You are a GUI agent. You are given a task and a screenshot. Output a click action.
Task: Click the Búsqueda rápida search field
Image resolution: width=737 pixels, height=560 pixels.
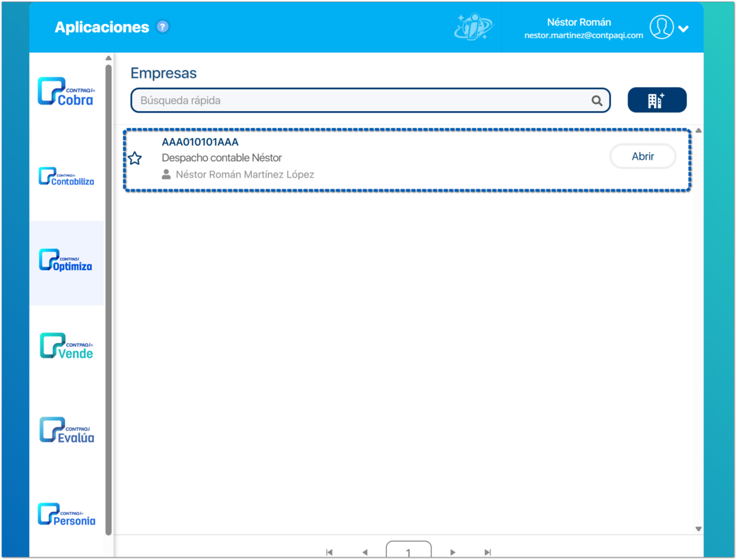371,100
